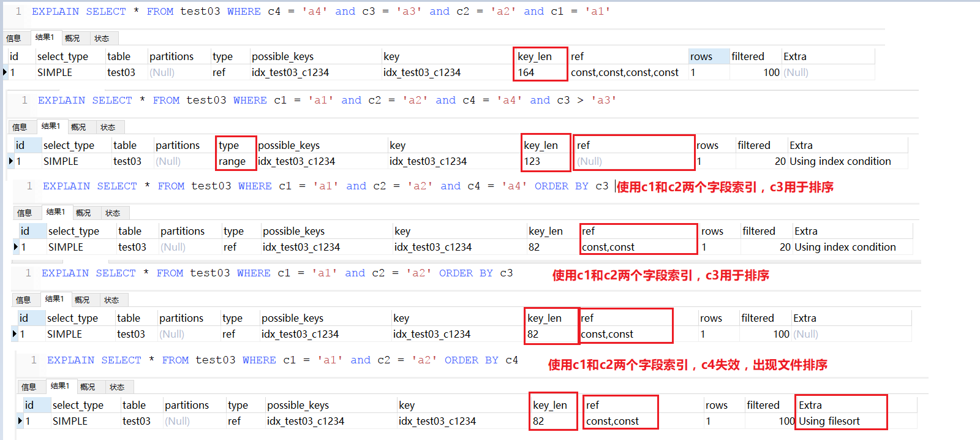Click Using index condition in the range row
The height and width of the screenshot is (440, 980).
(x=840, y=161)
